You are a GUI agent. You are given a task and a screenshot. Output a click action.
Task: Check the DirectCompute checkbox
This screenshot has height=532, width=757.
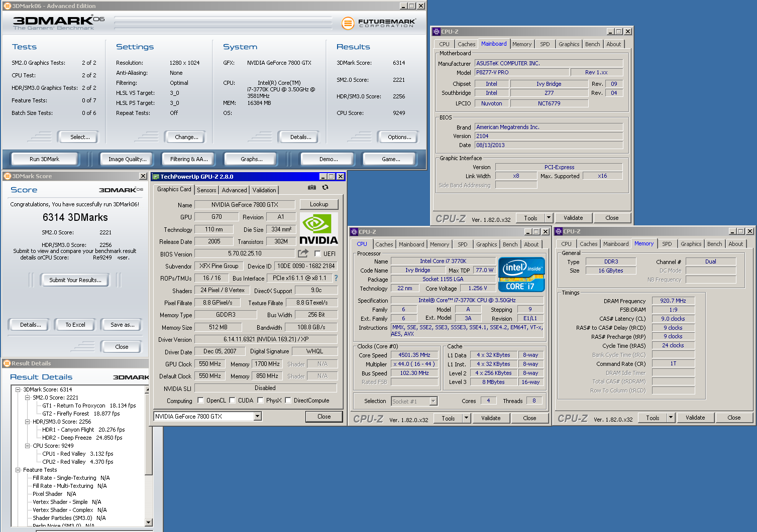pos(288,401)
